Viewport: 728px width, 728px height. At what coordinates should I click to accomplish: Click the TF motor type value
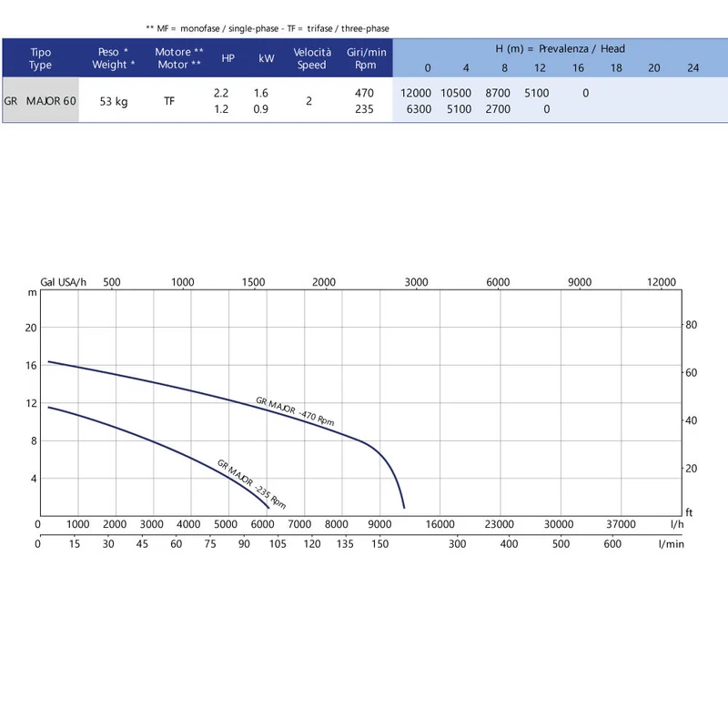[169, 101]
